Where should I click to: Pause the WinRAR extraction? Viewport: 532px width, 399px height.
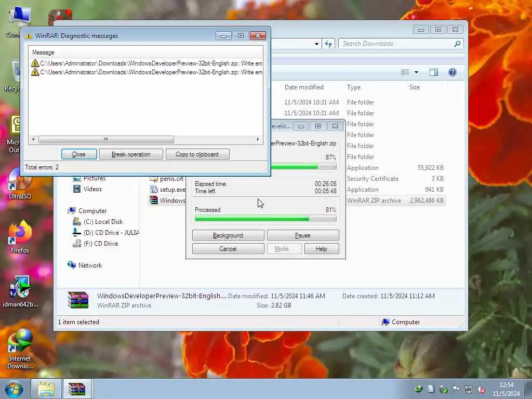[303, 235]
